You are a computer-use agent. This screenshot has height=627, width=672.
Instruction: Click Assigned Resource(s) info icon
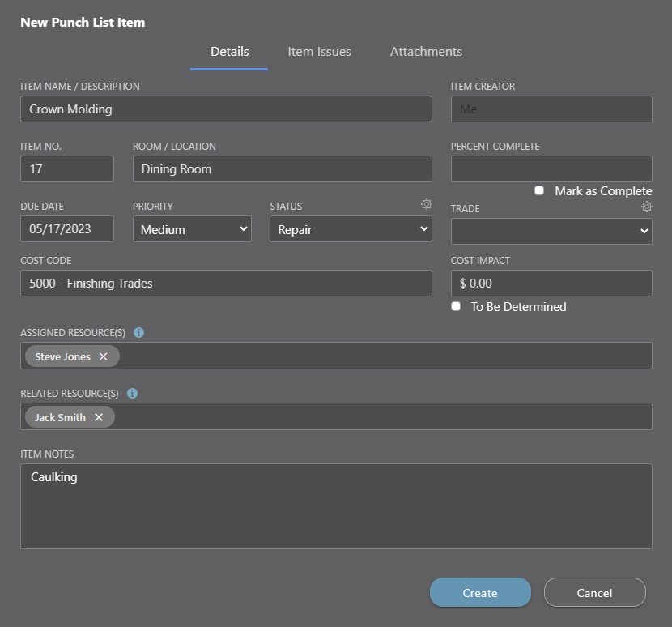click(x=138, y=333)
